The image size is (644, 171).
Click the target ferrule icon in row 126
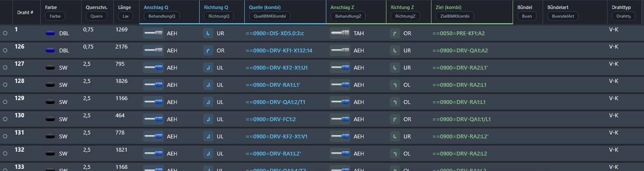pyautogui.click(x=340, y=50)
